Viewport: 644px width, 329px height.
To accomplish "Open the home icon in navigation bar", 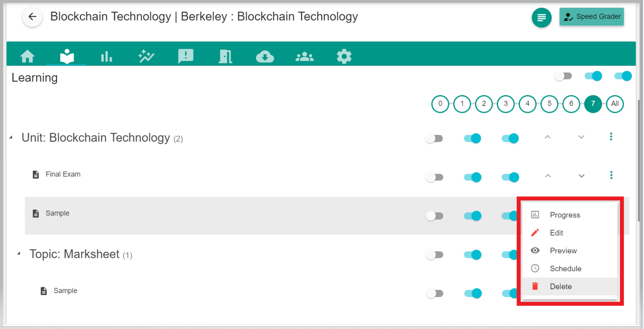I will (x=27, y=56).
